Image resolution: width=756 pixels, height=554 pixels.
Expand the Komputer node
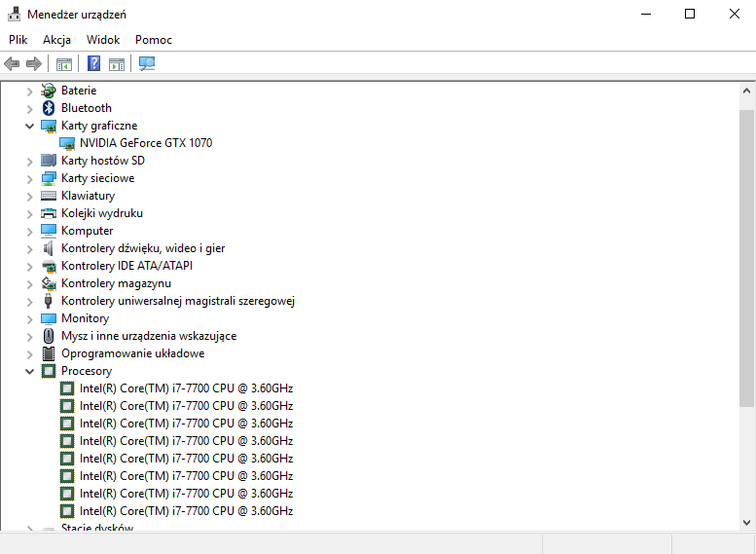pyautogui.click(x=29, y=231)
